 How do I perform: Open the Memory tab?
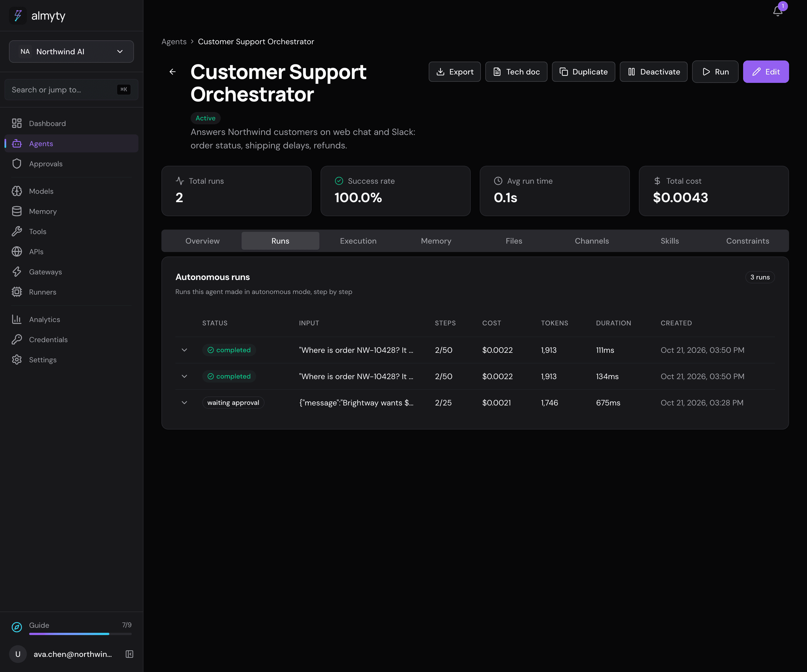(x=436, y=241)
